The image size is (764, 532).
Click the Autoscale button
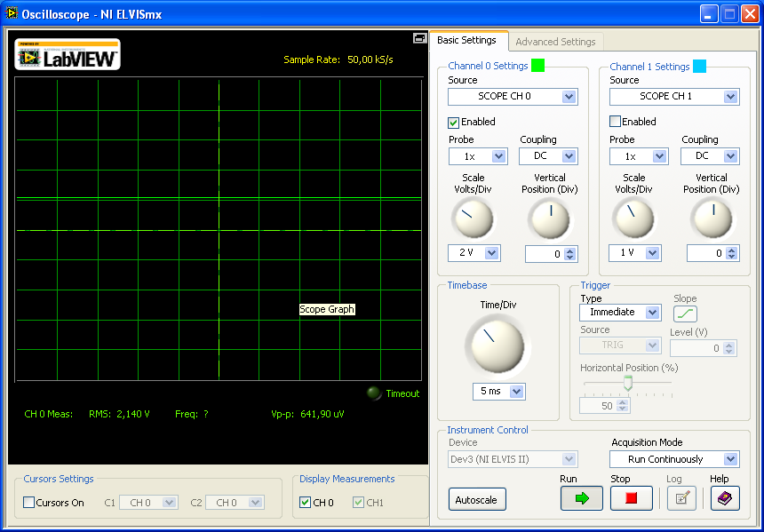click(x=477, y=500)
